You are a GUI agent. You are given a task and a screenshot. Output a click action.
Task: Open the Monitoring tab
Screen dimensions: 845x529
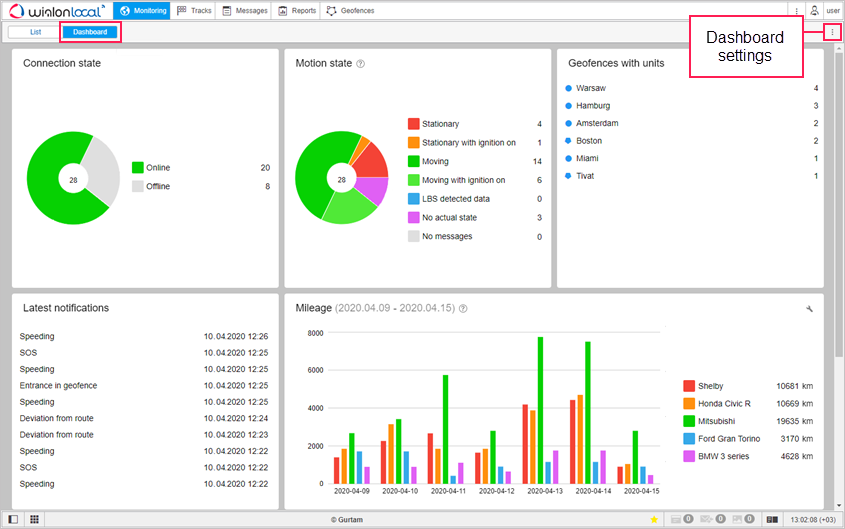pyautogui.click(x=142, y=11)
